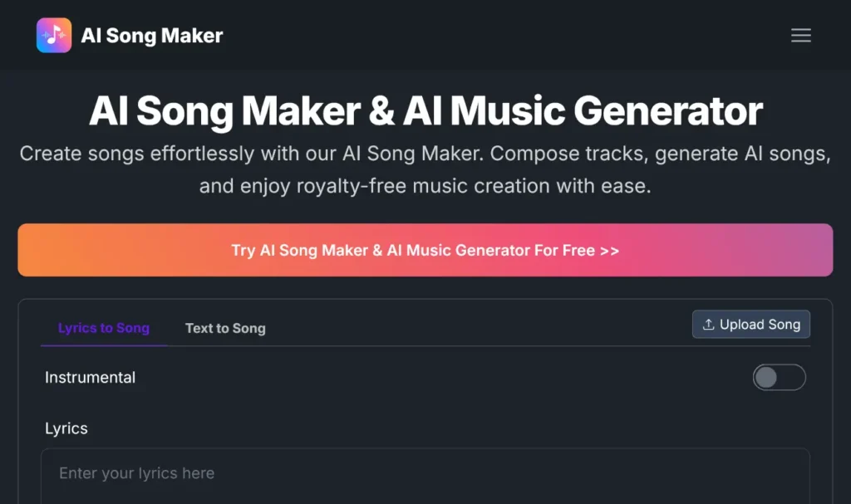Open the Upload Song dialog

pyautogui.click(x=750, y=324)
